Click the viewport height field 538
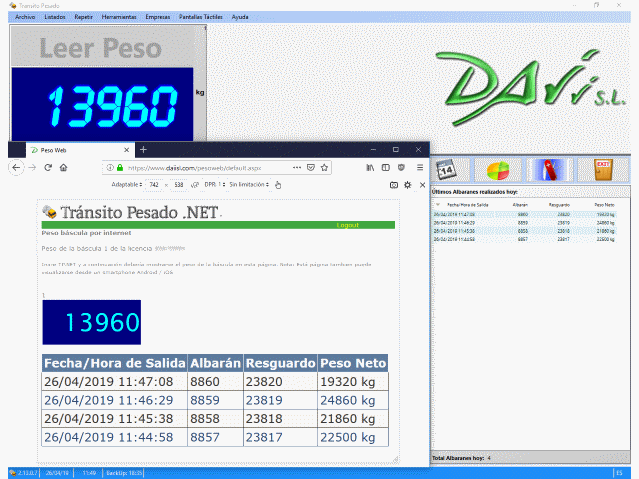639x479 pixels. (178, 185)
